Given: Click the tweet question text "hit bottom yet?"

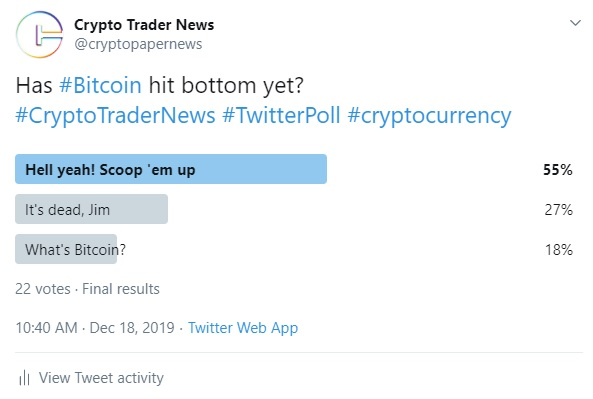Looking at the screenshot, I should [x=226, y=85].
